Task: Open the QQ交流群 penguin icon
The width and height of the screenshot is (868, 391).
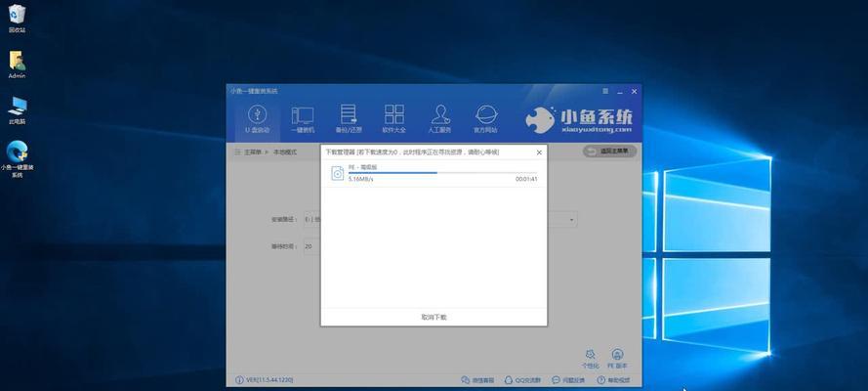Action: pyautogui.click(x=508, y=380)
